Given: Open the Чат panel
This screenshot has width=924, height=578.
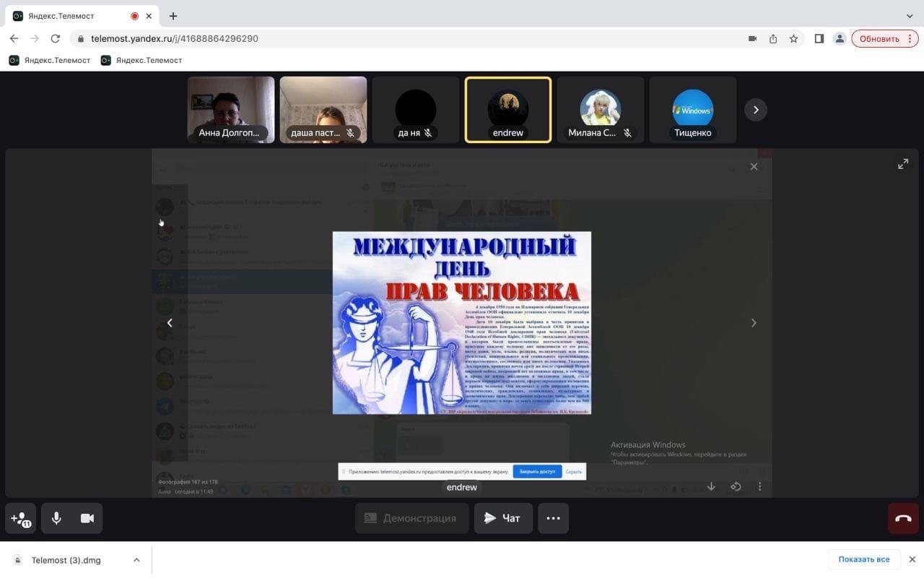Looking at the screenshot, I should [x=502, y=518].
